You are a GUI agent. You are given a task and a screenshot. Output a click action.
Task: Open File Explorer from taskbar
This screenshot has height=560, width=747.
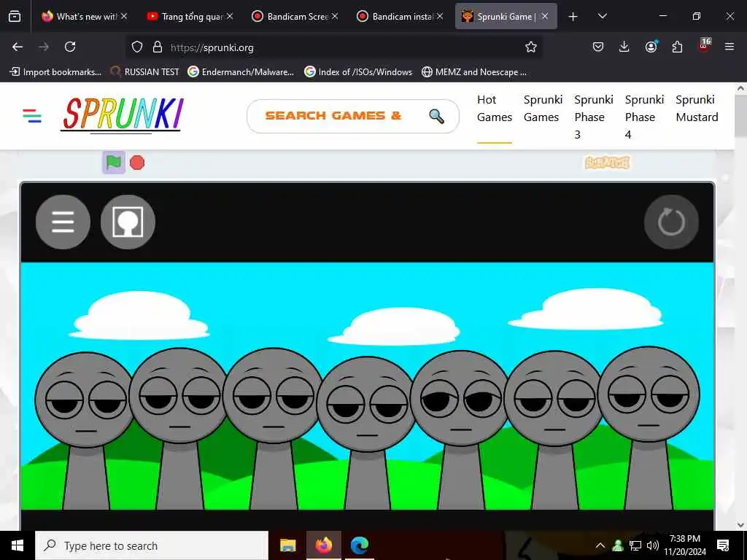coord(287,545)
